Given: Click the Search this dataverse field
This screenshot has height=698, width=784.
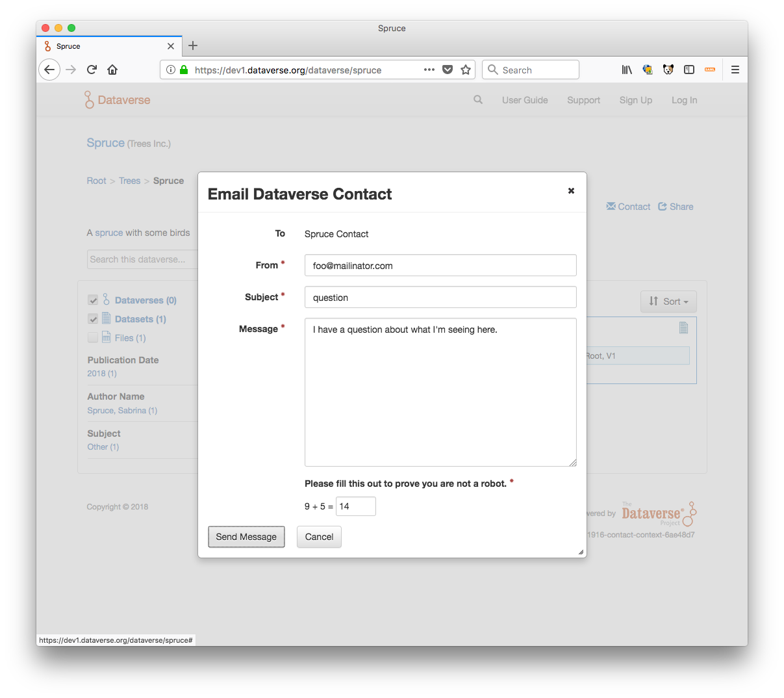Looking at the screenshot, I should 142,259.
